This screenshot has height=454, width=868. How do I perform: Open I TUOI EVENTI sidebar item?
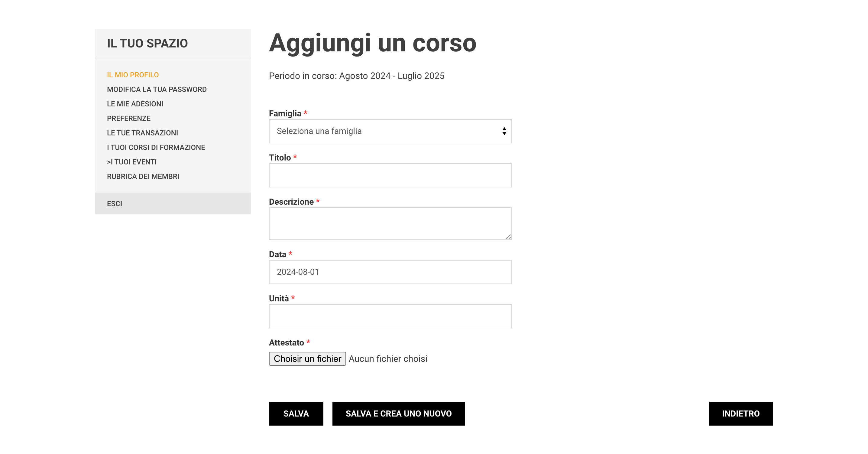[x=132, y=162]
